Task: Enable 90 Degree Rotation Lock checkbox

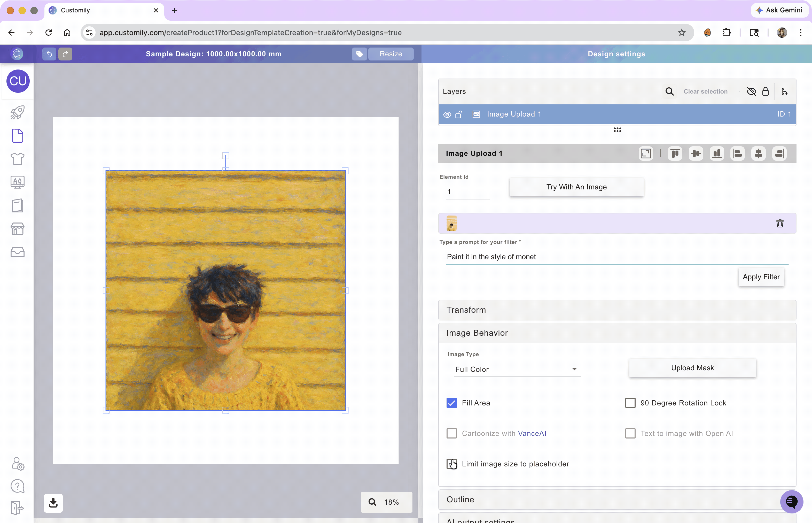Action: (630, 403)
